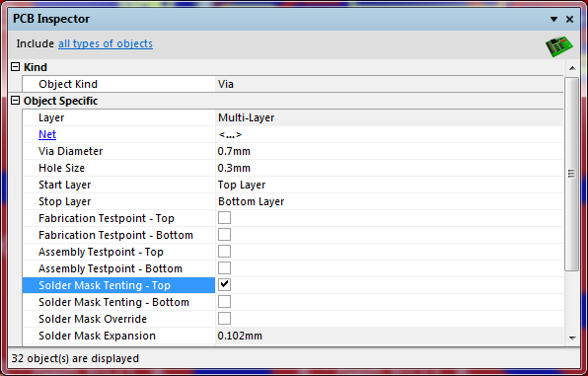
Task: Collapse the Object Specific section
Action: point(16,101)
